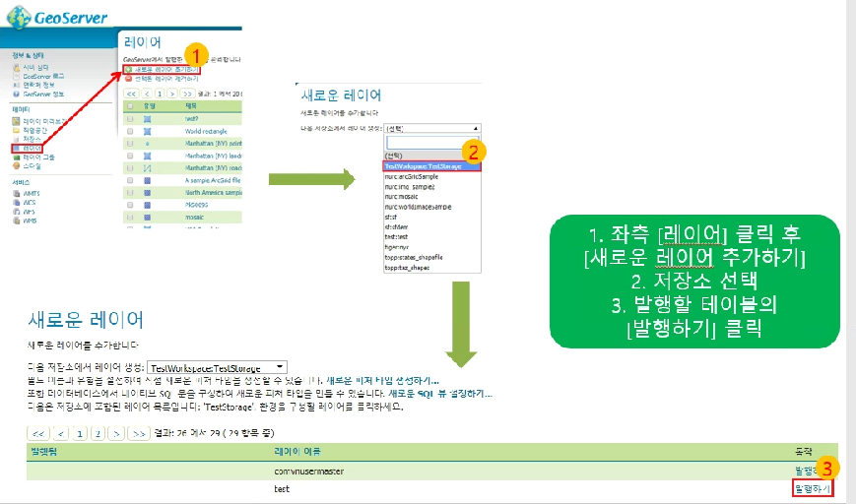Check the World rectangle layer checkbox
Screen dimensions: 856x504
(x=130, y=132)
